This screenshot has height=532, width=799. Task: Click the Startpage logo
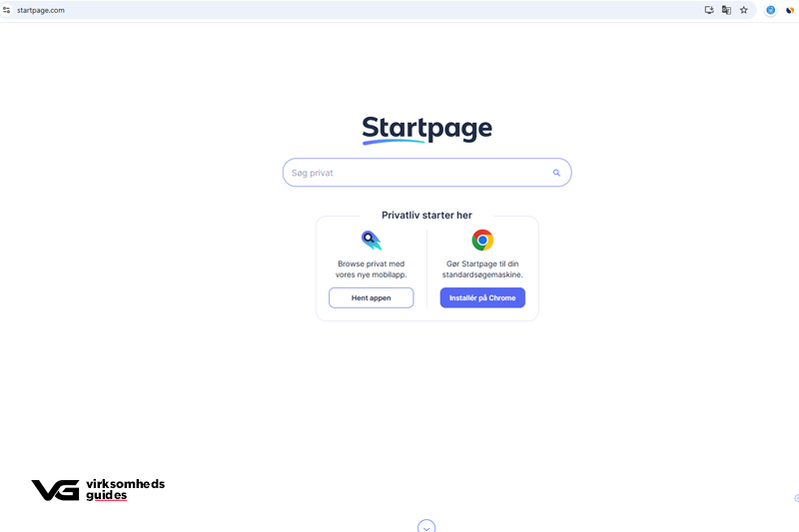tap(427, 130)
